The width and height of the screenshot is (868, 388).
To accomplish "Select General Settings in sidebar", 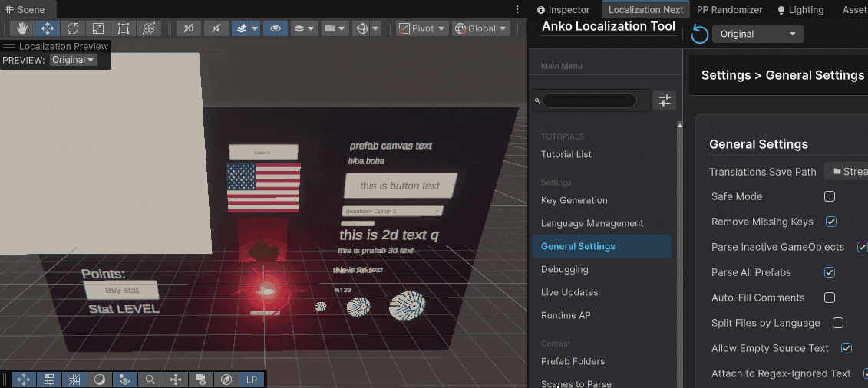I will tap(602, 246).
